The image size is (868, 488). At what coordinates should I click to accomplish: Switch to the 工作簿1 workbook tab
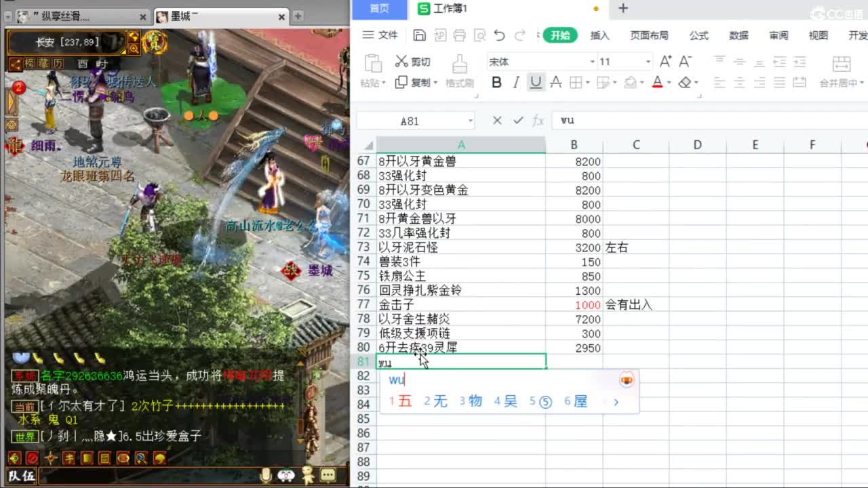pos(507,9)
